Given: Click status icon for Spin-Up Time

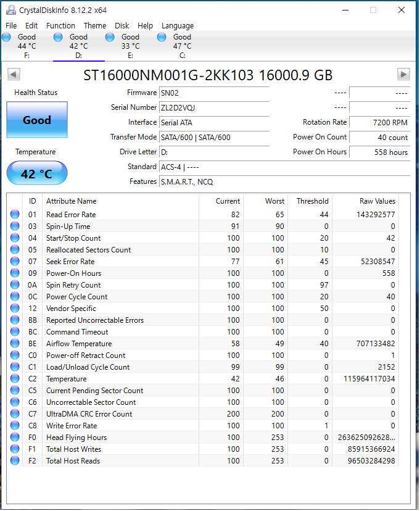Looking at the screenshot, I should [15, 226].
